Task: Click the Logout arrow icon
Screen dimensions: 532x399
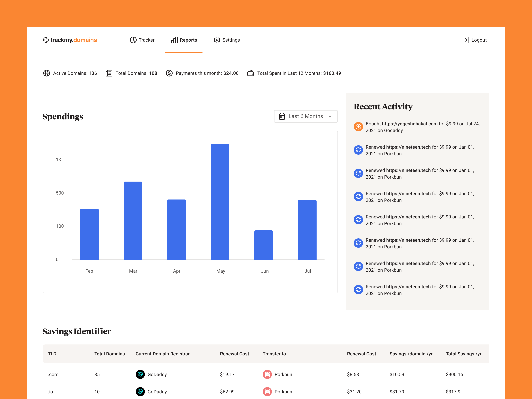Action: (465, 40)
